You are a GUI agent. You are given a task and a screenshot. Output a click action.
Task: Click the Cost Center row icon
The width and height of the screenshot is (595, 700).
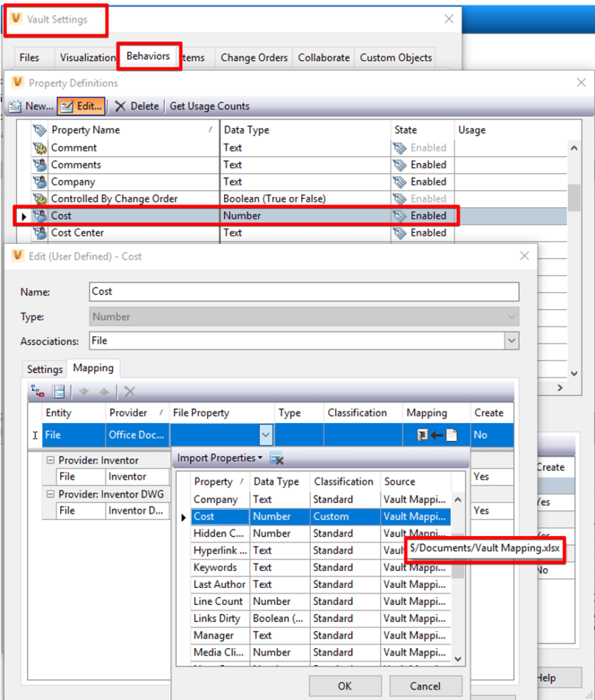40,232
